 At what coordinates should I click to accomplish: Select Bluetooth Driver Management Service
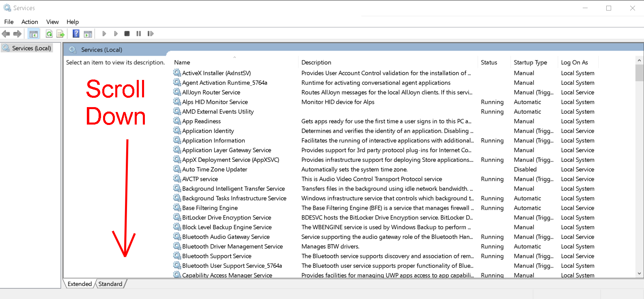pos(233,246)
